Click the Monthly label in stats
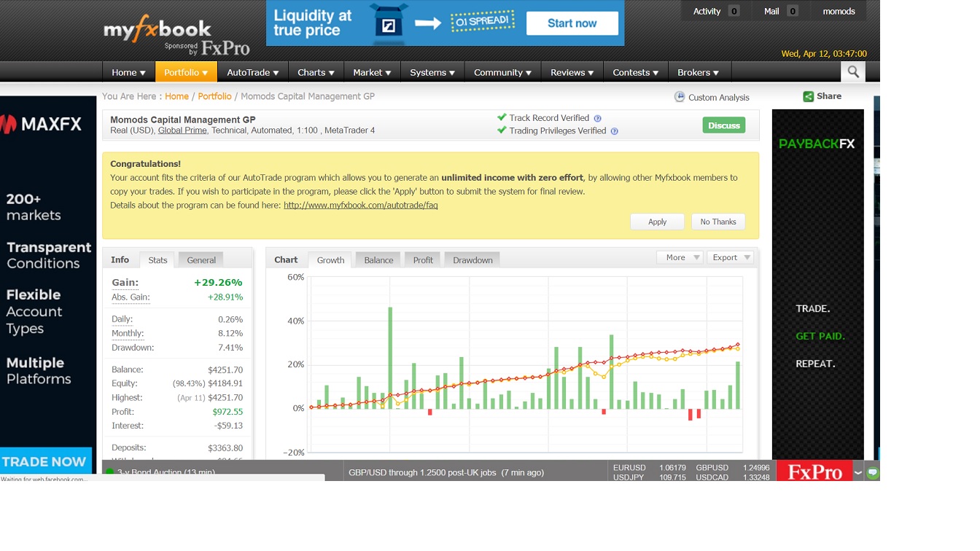The width and height of the screenshot is (980, 551). click(x=128, y=333)
